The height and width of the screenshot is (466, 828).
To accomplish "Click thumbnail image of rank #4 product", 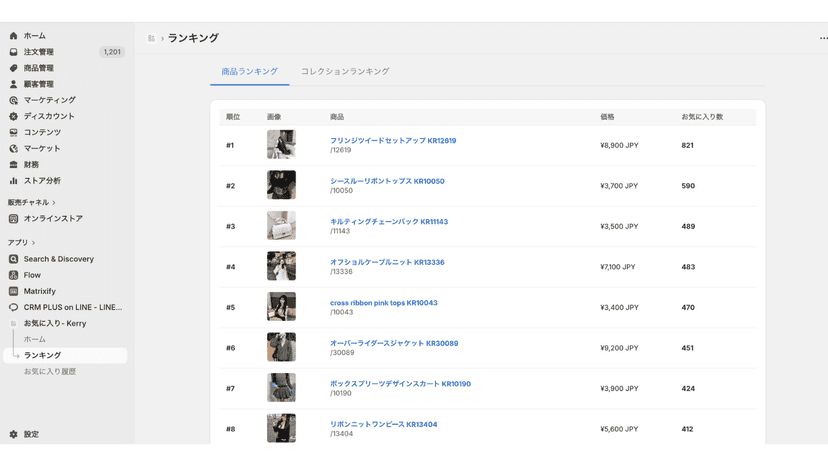I will click(x=281, y=266).
